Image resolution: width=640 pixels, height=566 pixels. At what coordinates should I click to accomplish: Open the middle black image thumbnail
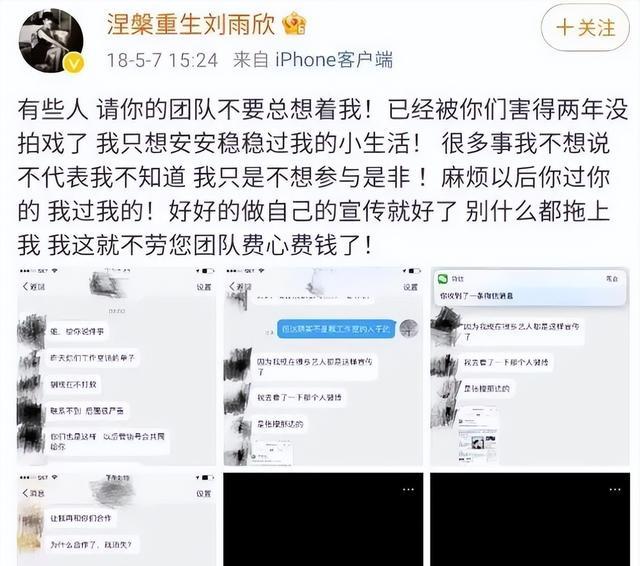(323, 519)
